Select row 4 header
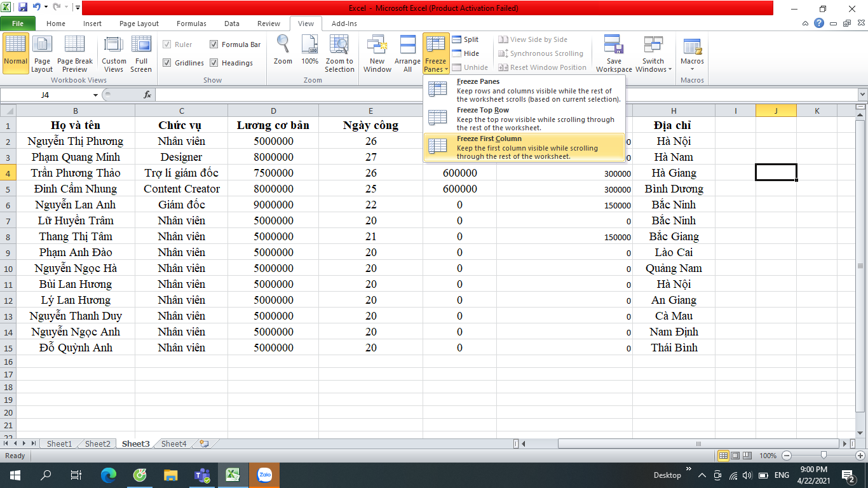 pos(8,173)
